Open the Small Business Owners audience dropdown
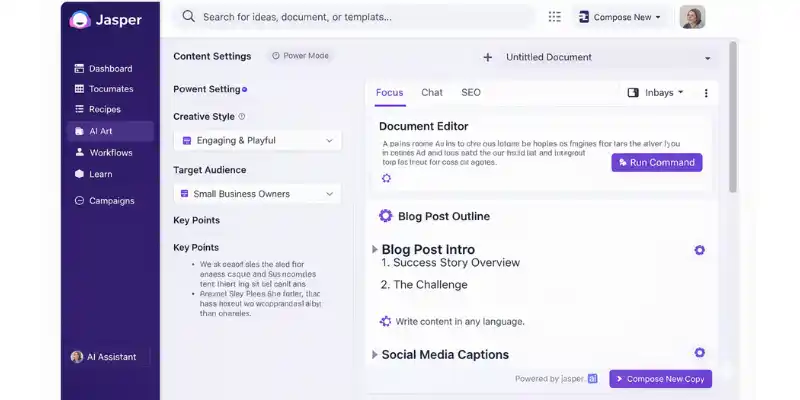The width and height of the screenshot is (800, 400). pyautogui.click(x=258, y=194)
